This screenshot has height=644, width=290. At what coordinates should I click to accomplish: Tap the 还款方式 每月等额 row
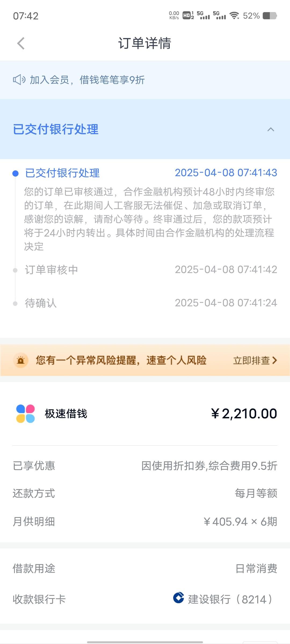145,493
